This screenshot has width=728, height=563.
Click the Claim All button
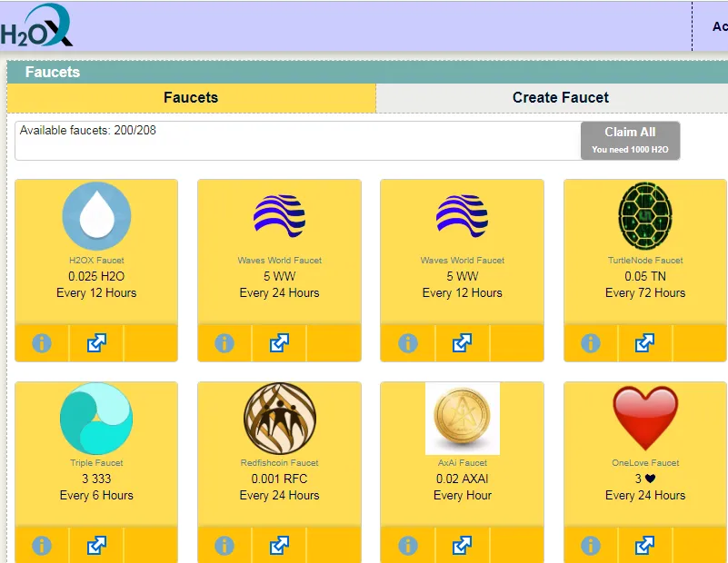click(x=630, y=141)
